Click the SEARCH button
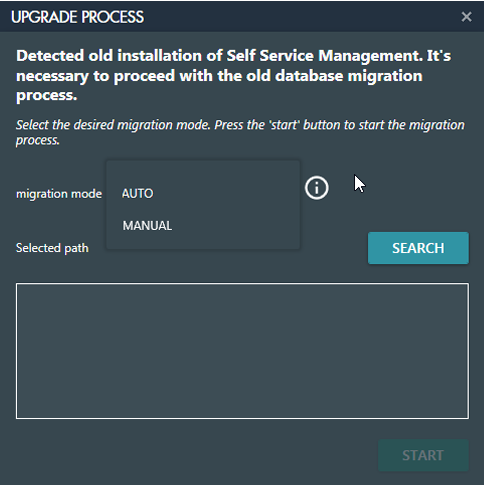The width and height of the screenshot is (485, 488). pyautogui.click(x=418, y=248)
